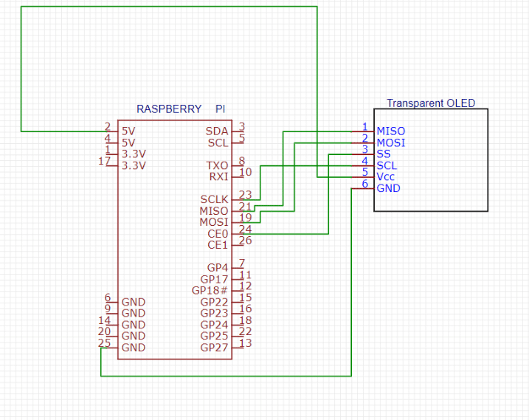
Task: Click the SS pin label on OLED
Action: click(x=383, y=154)
